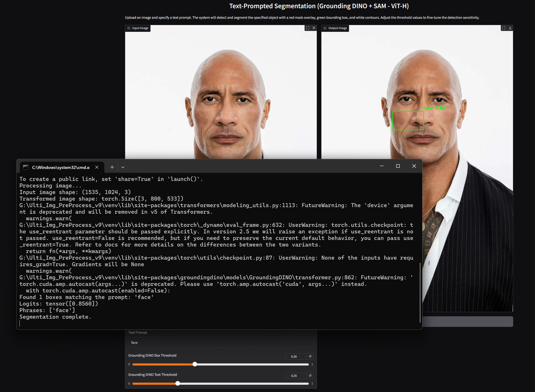Click inside the Text Prompt field showing 'face'

point(221,342)
